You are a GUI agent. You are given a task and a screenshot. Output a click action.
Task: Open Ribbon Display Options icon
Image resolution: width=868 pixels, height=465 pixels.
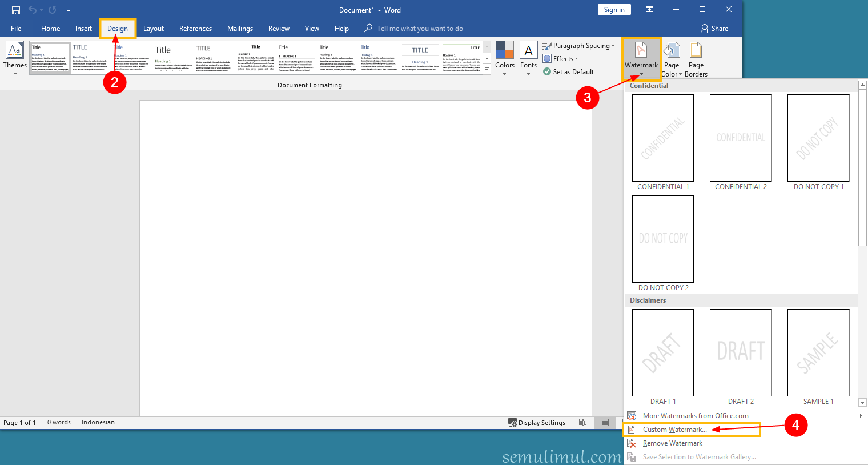point(649,10)
